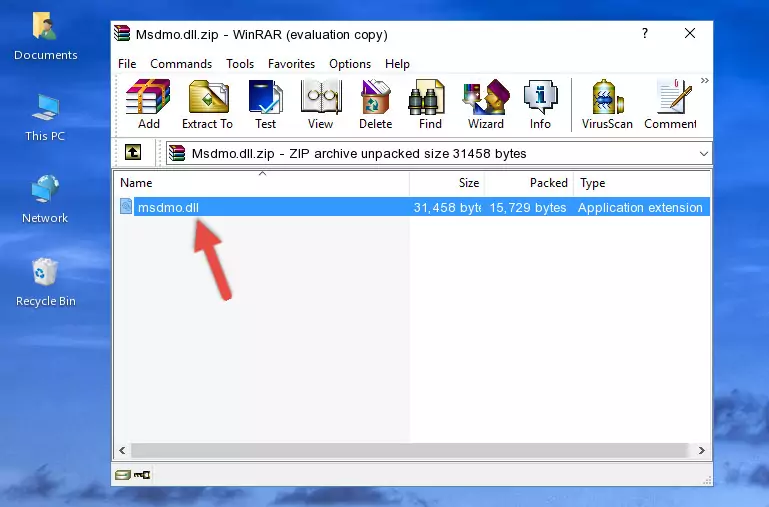Select the Recycle Bin desktop icon
Image resolution: width=769 pixels, height=507 pixels.
point(45,282)
